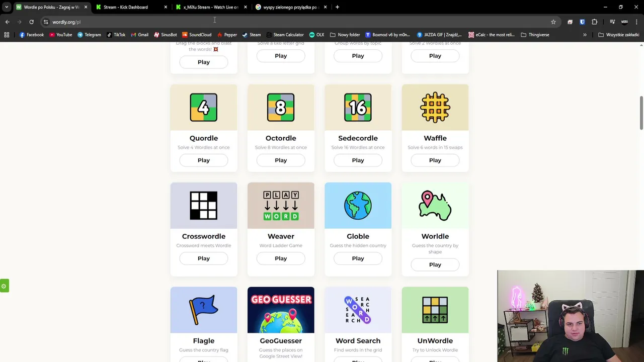The image size is (644, 362).
Task: Reload the current page
Action: point(31,22)
